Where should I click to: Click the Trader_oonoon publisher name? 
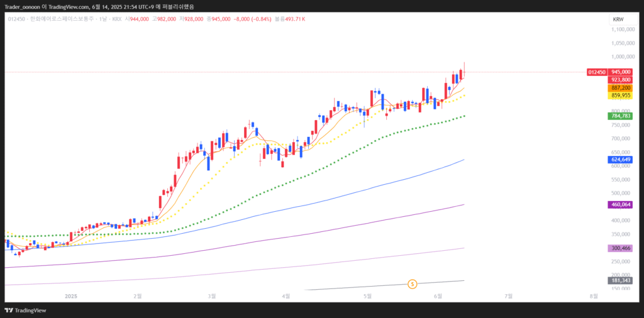pyautogui.click(x=22, y=6)
